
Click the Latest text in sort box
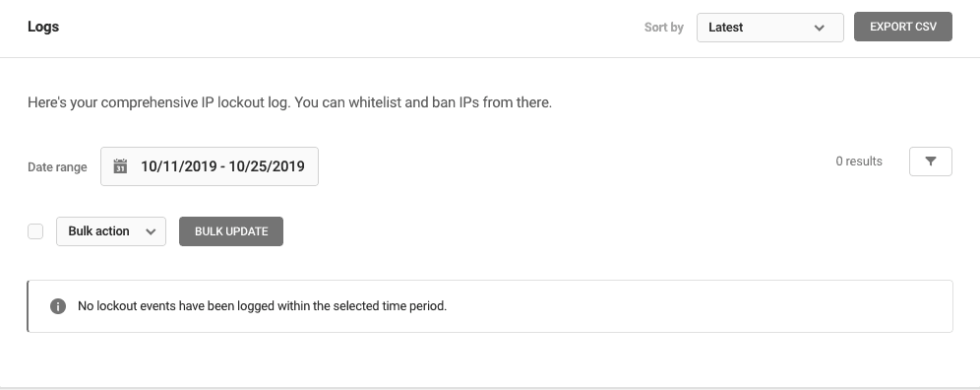point(725,28)
